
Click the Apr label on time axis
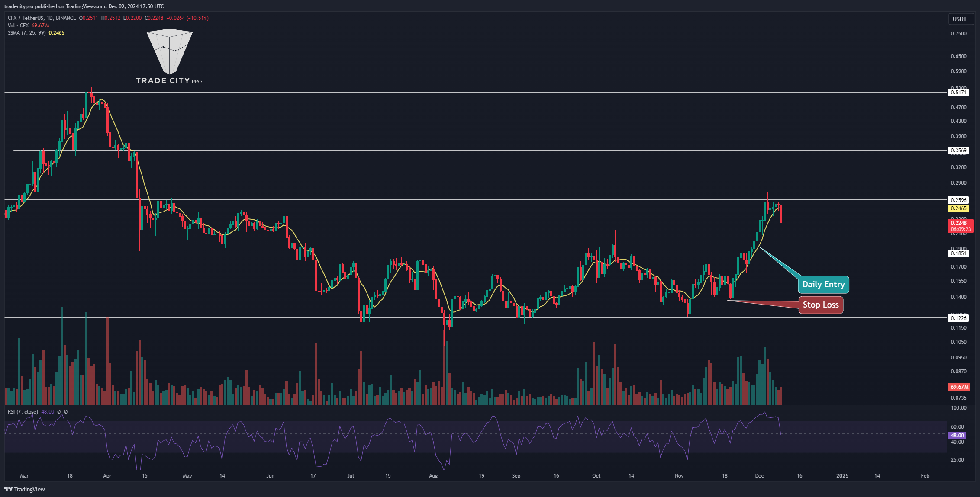coord(107,476)
